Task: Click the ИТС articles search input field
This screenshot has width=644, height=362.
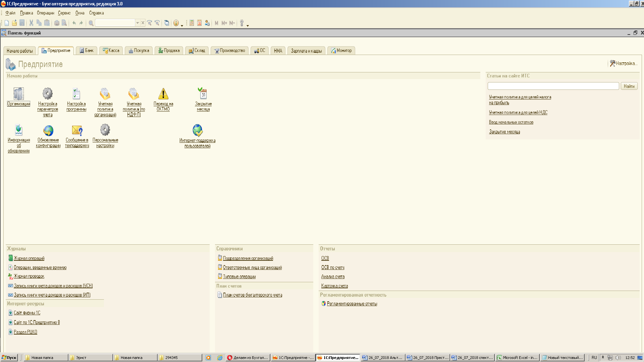Action: (553, 86)
